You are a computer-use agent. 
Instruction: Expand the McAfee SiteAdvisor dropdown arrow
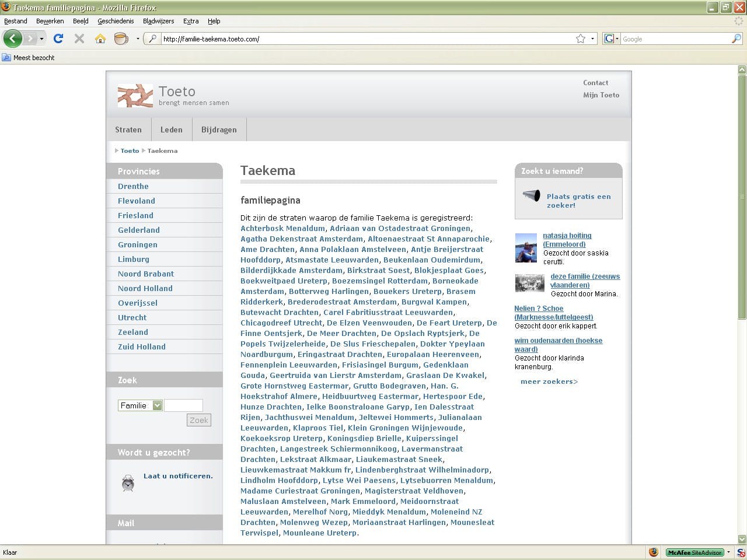click(x=728, y=552)
